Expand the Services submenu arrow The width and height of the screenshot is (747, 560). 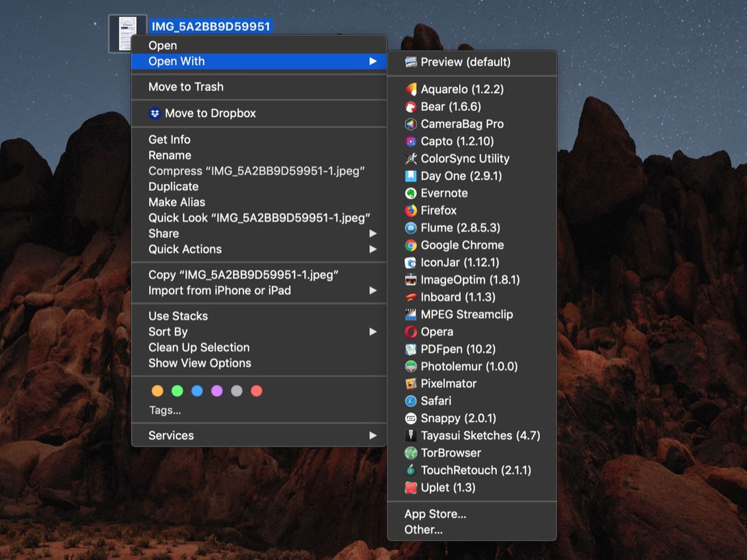click(373, 435)
